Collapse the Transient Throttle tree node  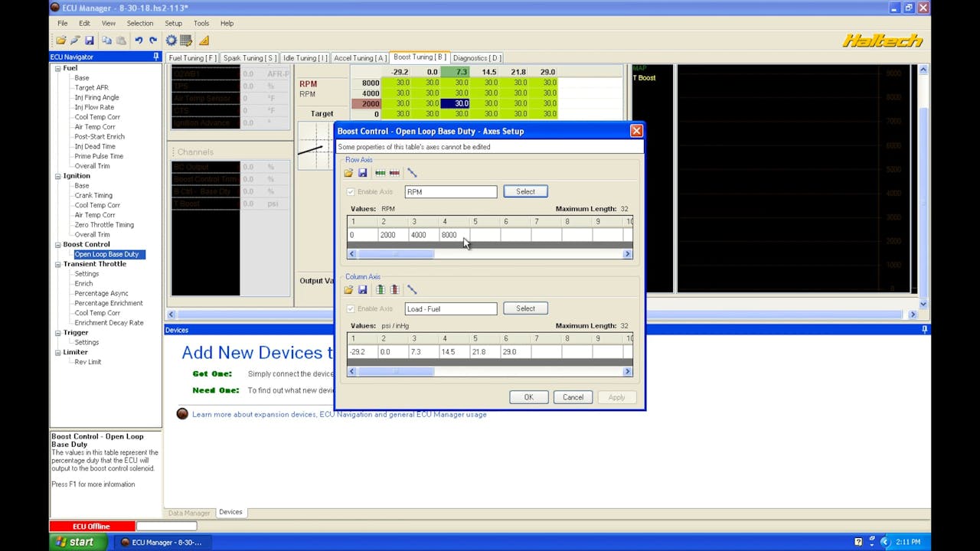click(x=57, y=264)
